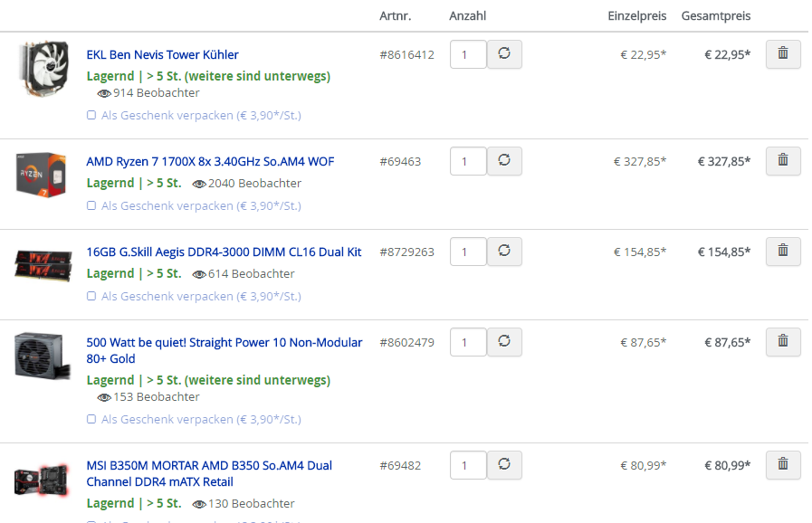Screen dimensions: 812x523
Task: Click the MSI motherboard thumbnail
Action: tap(42, 480)
